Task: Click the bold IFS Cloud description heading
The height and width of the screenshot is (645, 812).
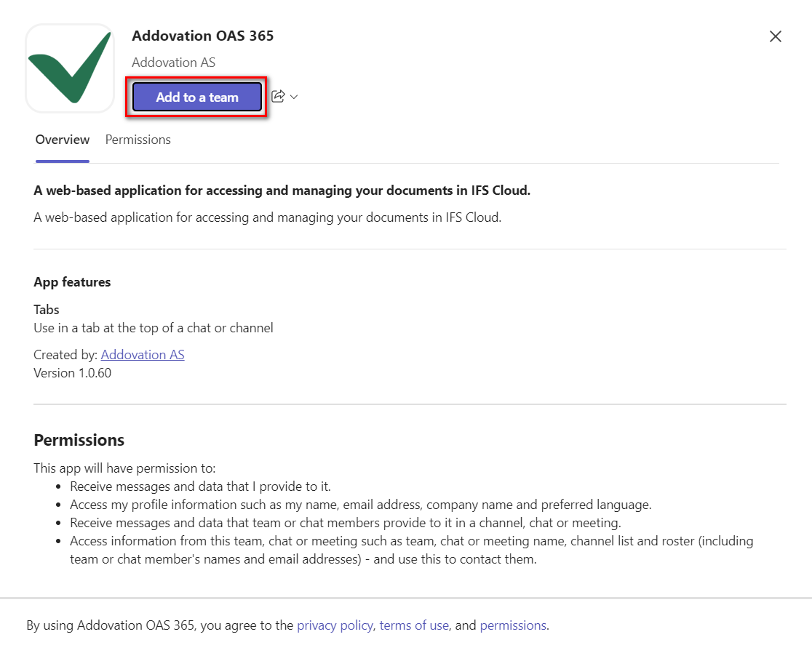Action: (282, 191)
